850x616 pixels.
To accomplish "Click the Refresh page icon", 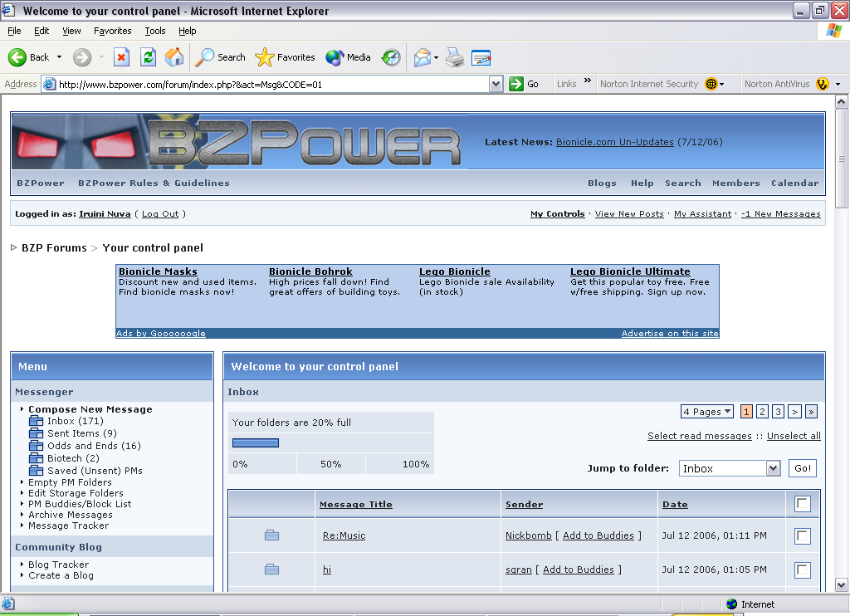I will [x=148, y=57].
